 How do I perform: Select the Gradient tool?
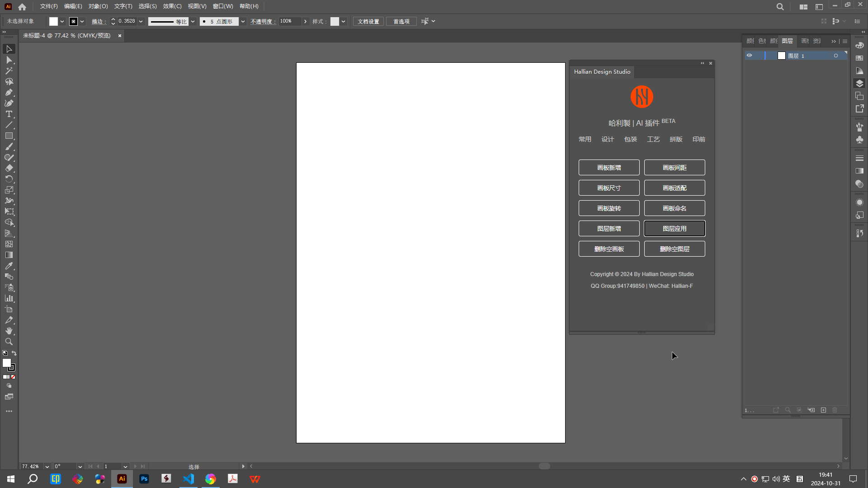pos(9,255)
